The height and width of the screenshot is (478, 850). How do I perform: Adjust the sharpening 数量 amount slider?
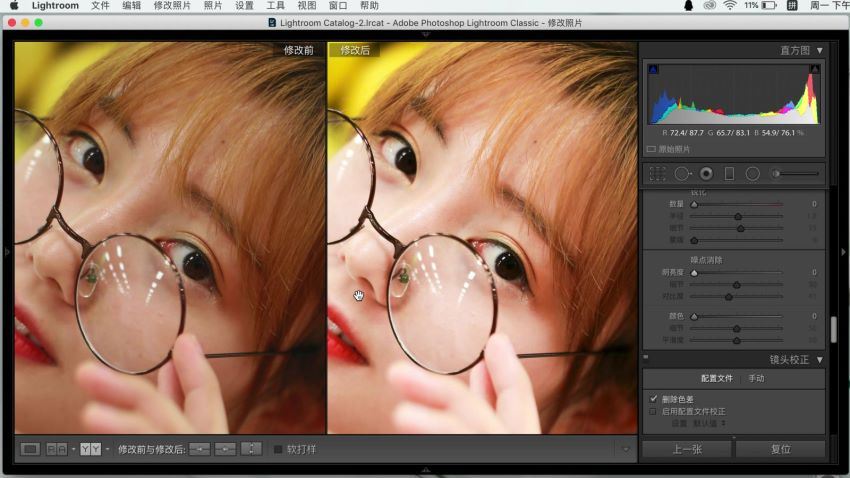tap(694, 204)
